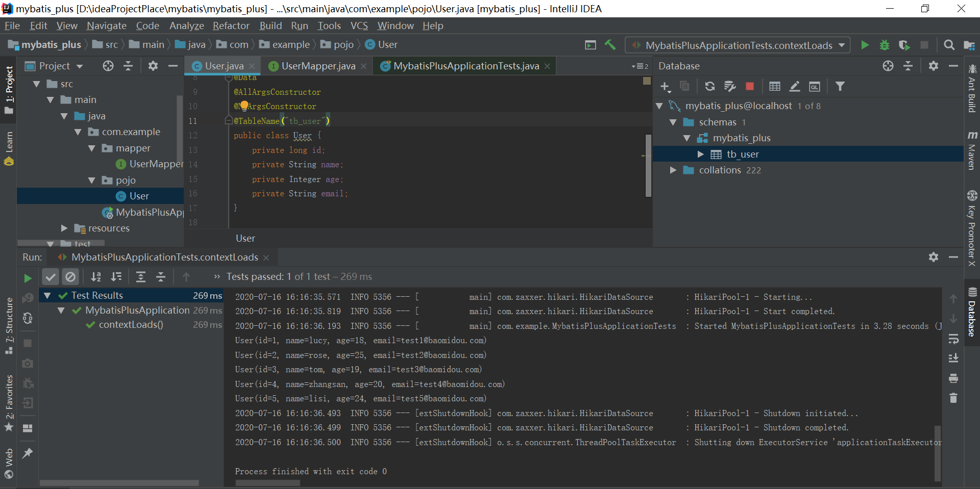This screenshot has width=980, height=489.
Task: Toggle the Project tool window tab
Action: pos(9,90)
